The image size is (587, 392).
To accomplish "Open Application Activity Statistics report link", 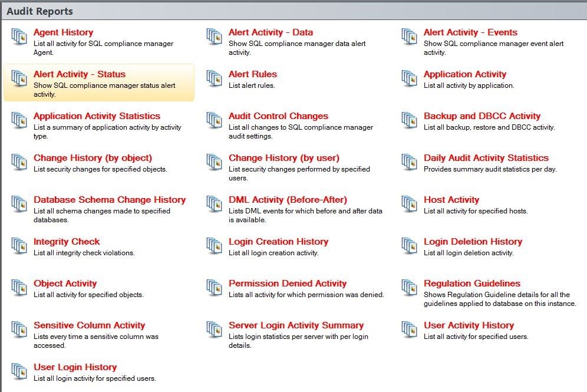I will (x=97, y=117).
